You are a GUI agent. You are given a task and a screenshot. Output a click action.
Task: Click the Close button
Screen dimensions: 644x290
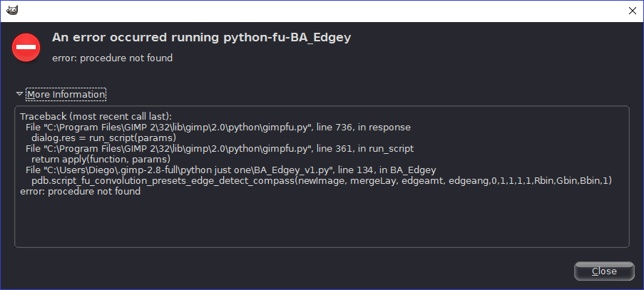(604, 271)
